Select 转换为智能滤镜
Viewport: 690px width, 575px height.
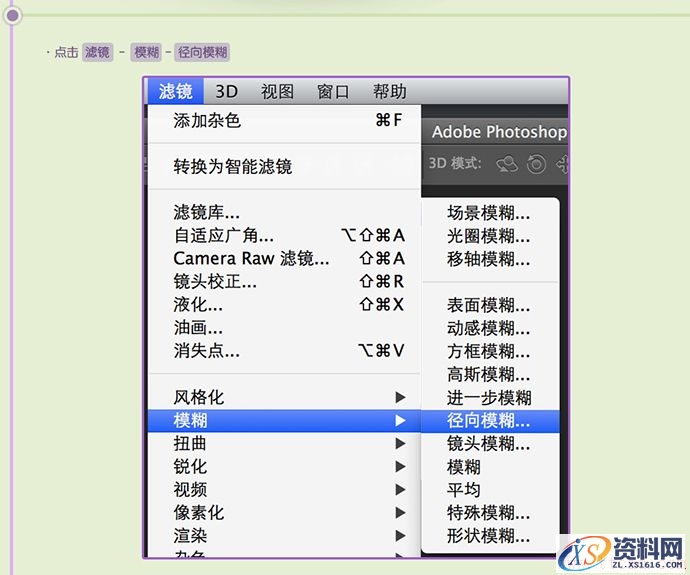[284, 166]
